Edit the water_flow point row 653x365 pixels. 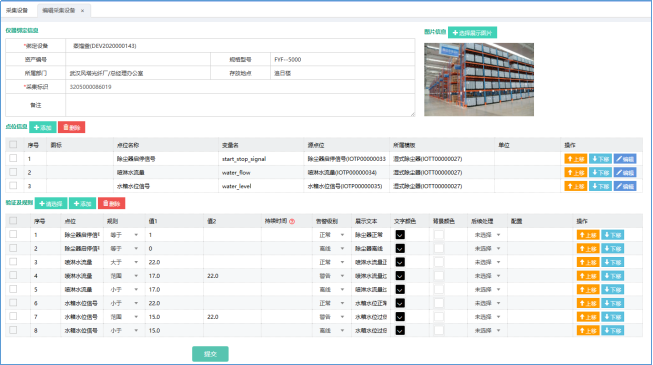625,172
